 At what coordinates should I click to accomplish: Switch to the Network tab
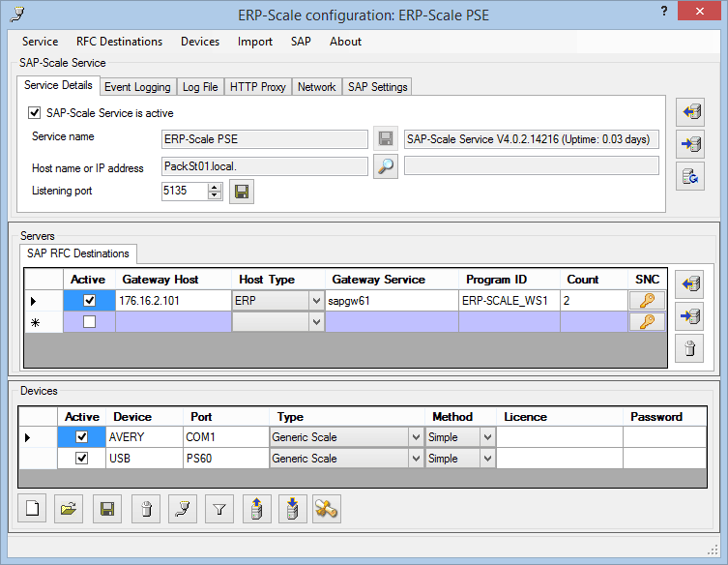coord(317,87)
